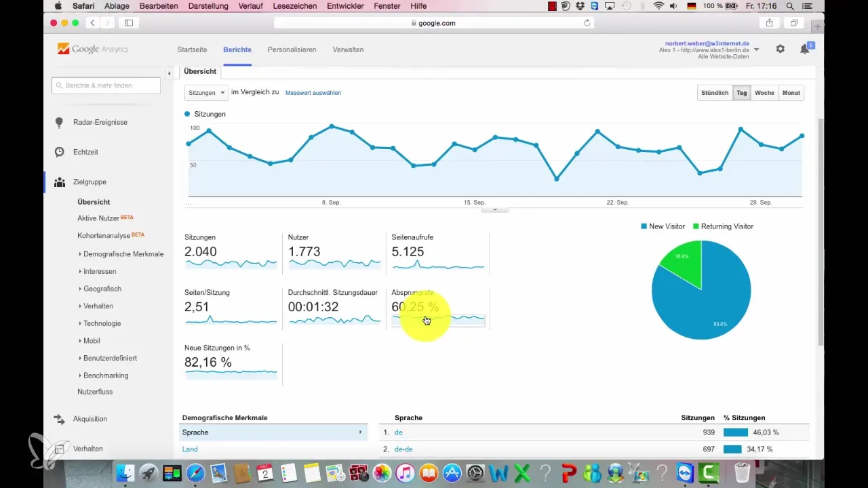This screenshot has width=868, height=488.
Task: Go forward in Safari
Action: 108,22
